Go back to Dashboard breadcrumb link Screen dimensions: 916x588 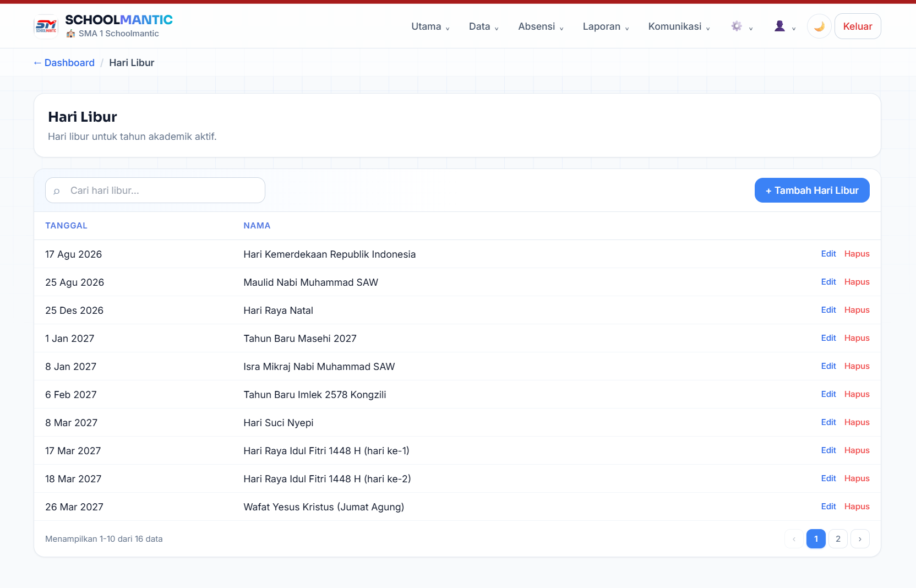click(64, 63)
